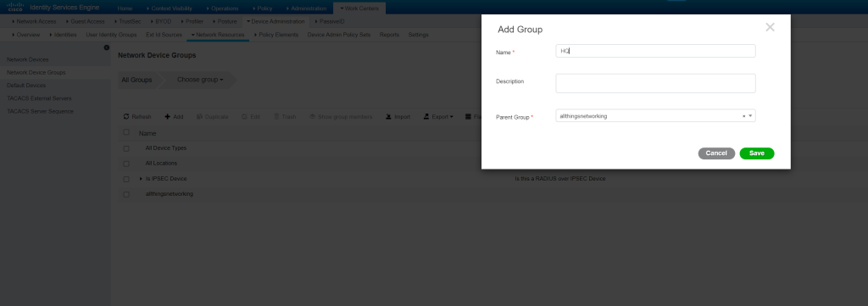Click the green Save button
Viewport: 868px width, 306px height.
coord(757,153)
